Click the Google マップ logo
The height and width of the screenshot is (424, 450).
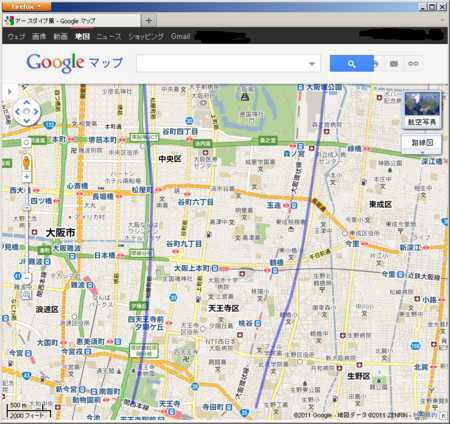tap(75, 63)
